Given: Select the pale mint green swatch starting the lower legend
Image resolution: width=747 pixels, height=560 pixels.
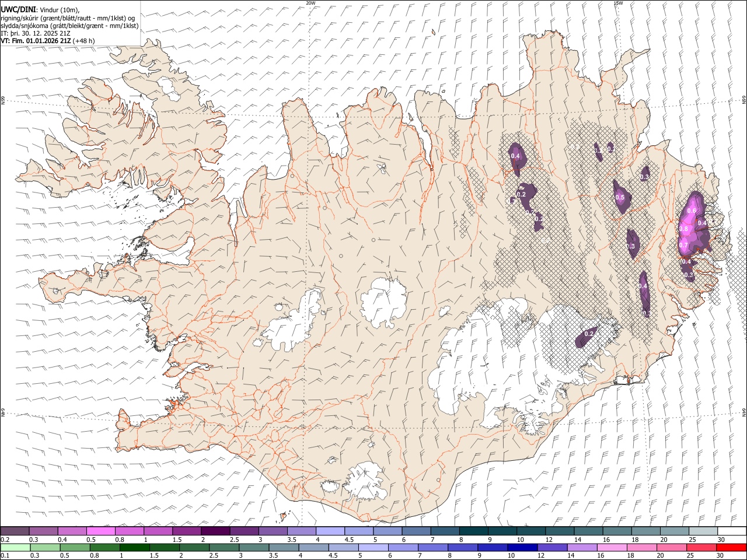Looking at the screenshot, I should 15,547.
